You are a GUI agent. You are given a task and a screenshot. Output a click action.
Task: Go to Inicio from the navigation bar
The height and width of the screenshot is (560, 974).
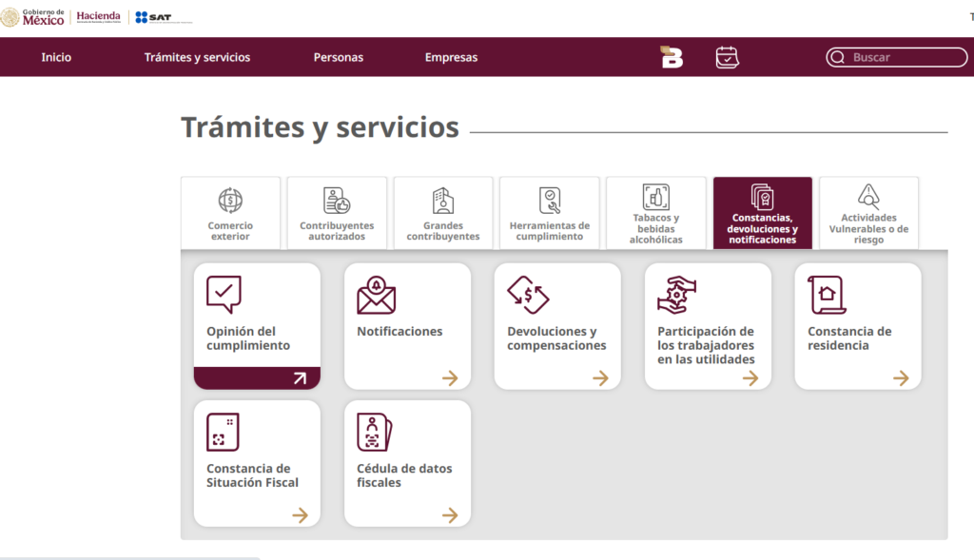coord(56,57)
